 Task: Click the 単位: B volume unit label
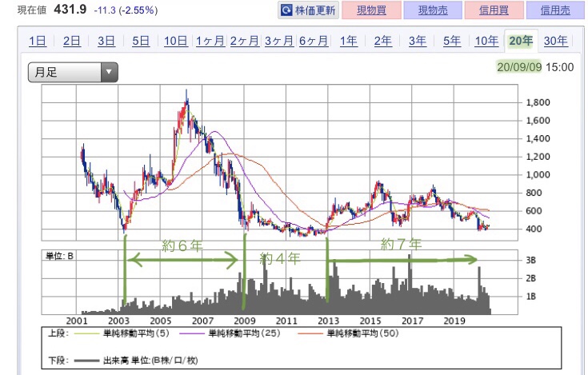coord(59,256)
